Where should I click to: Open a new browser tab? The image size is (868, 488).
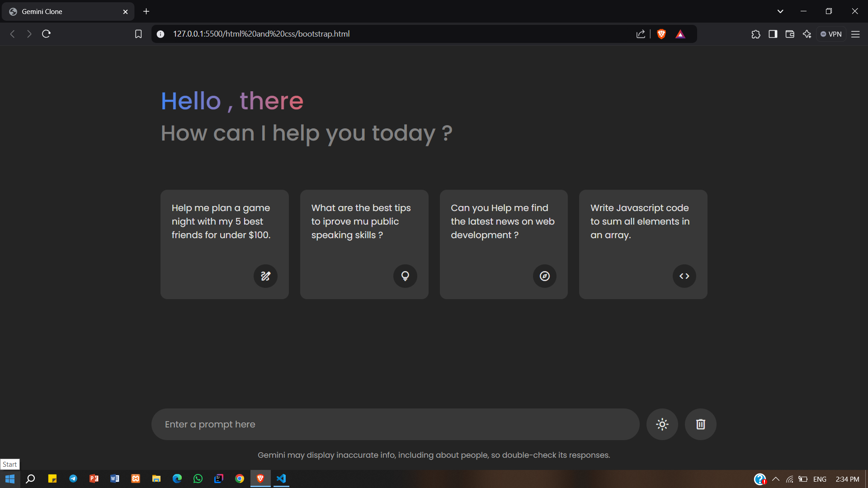click(146, 11)
